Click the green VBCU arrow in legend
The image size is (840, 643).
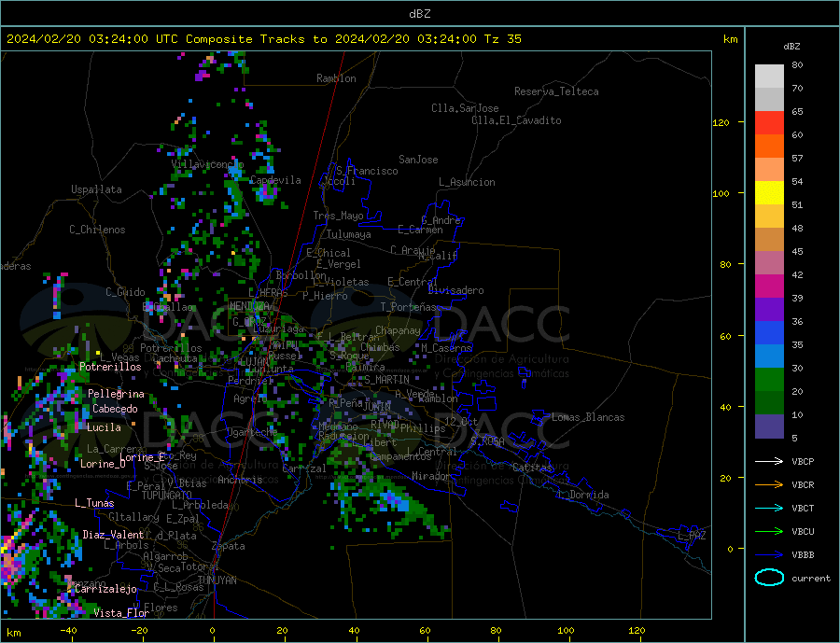tap(769, 532)
